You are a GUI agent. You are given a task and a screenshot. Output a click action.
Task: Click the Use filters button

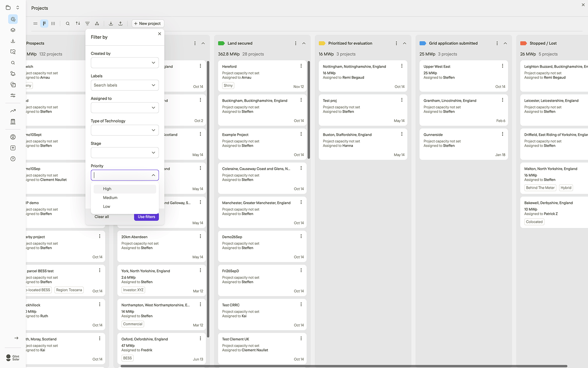click(146, 217)
